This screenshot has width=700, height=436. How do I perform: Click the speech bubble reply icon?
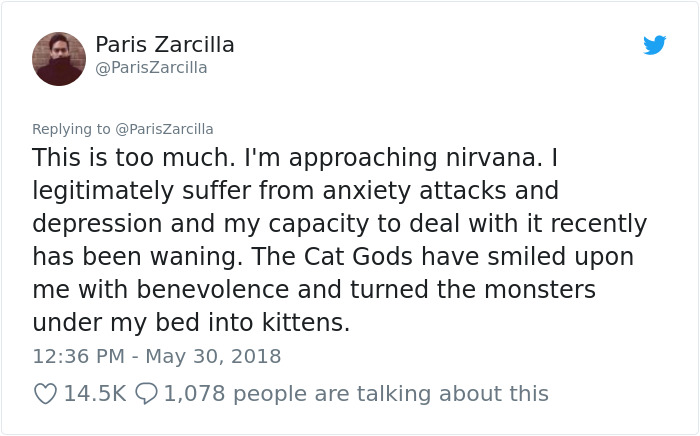(x=145, y=393)
